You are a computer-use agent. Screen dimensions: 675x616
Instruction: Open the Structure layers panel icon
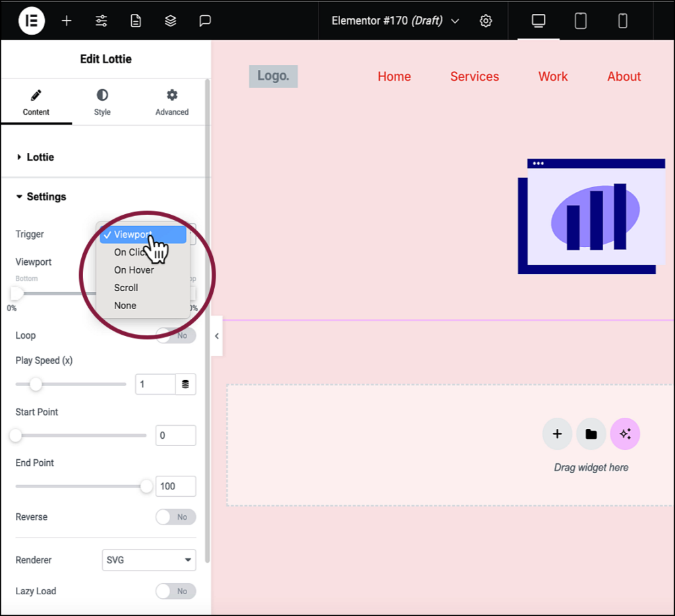click(x=170, y=20)
